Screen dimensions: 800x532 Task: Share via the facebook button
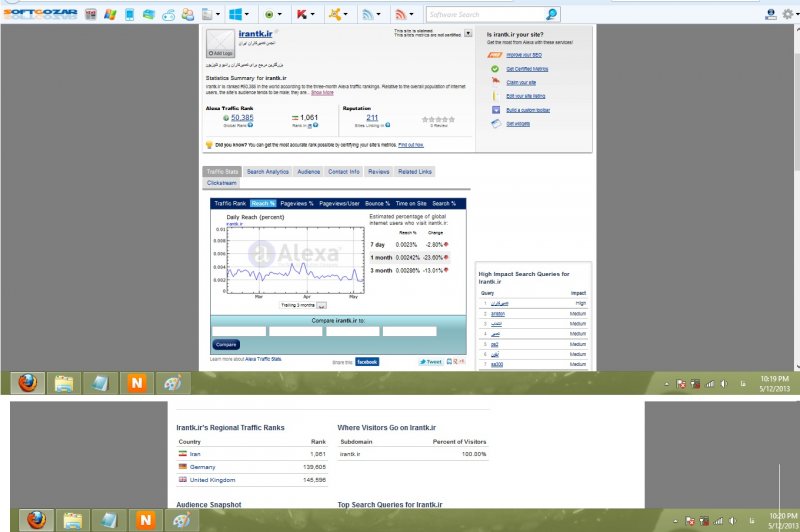[x=367, y=362]
